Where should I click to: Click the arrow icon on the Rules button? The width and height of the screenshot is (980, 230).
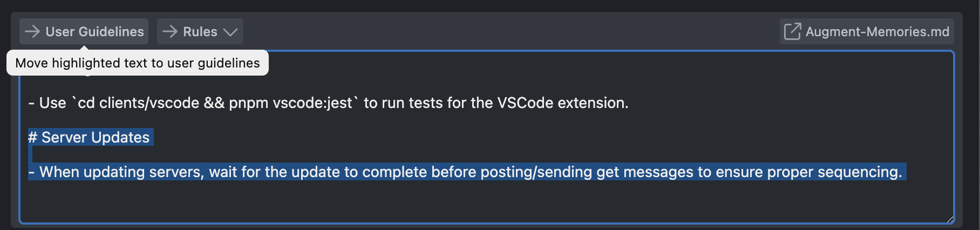click(170, 31)
